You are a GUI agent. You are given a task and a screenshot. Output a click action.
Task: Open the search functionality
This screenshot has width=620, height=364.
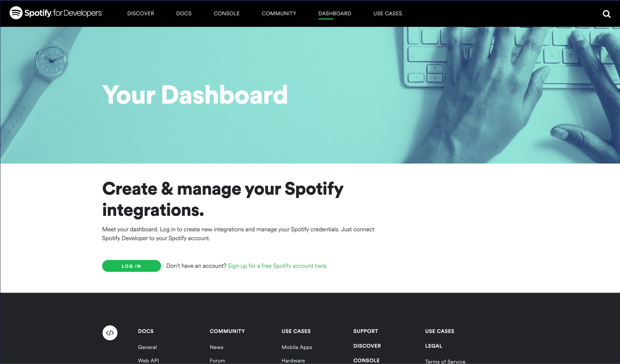[x=607, y=13]
